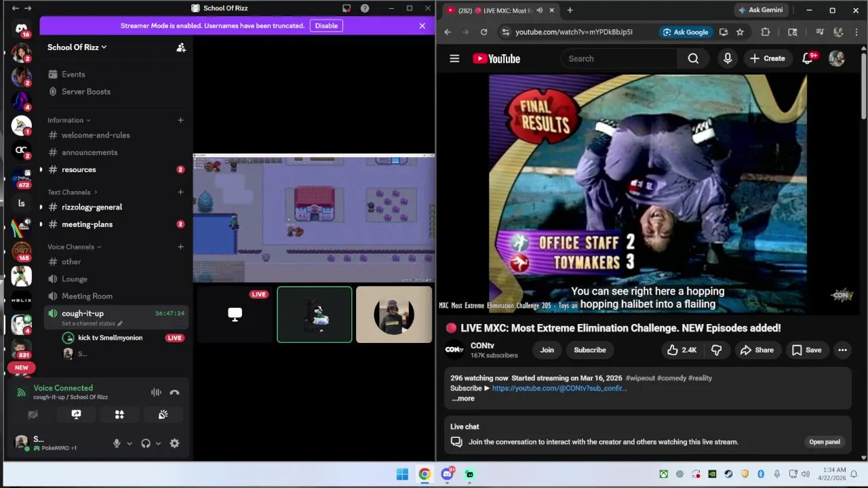Toggle Discord headphone deafen
Screen dimensions: 868x488
point(145,443)
